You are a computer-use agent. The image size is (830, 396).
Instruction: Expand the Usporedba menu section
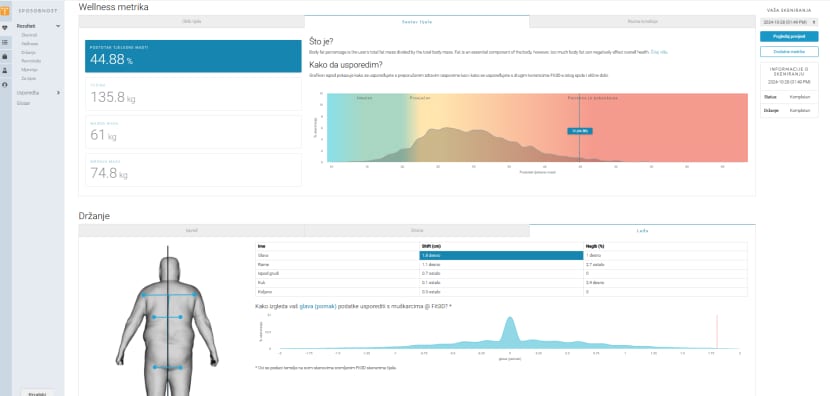pyautogui.click(x=58, y=93)
